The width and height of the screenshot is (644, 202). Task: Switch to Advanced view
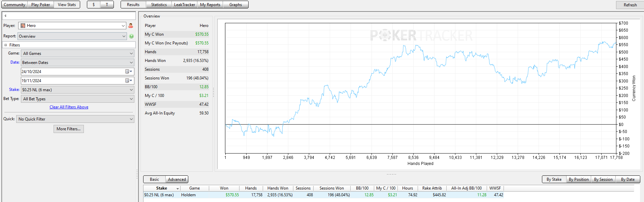point(177,179)
